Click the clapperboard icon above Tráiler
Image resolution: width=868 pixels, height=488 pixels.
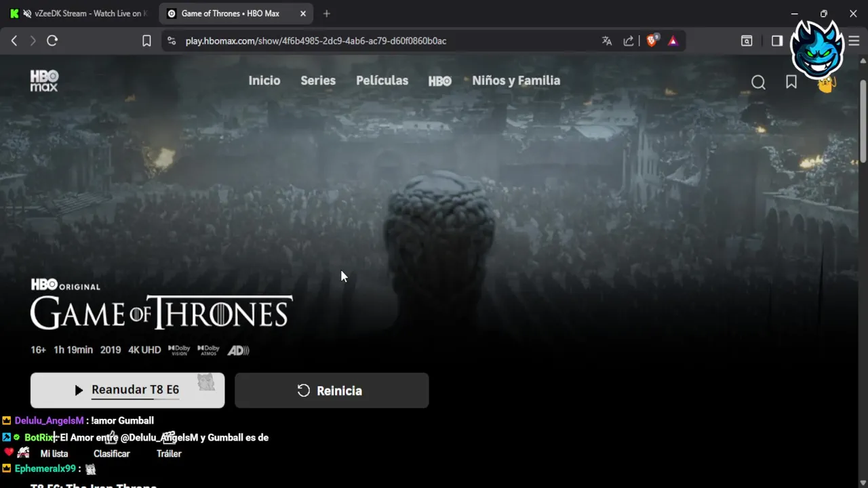169,437
